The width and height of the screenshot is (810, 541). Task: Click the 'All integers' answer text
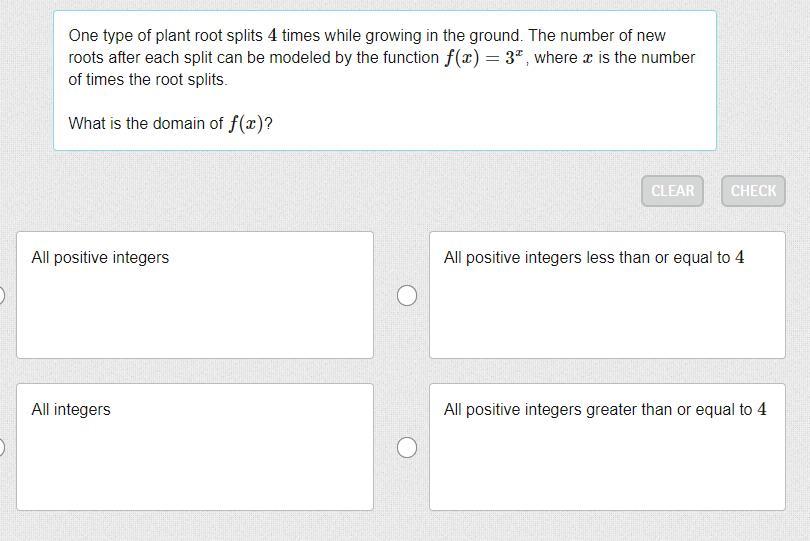click(x=71, y=409)
